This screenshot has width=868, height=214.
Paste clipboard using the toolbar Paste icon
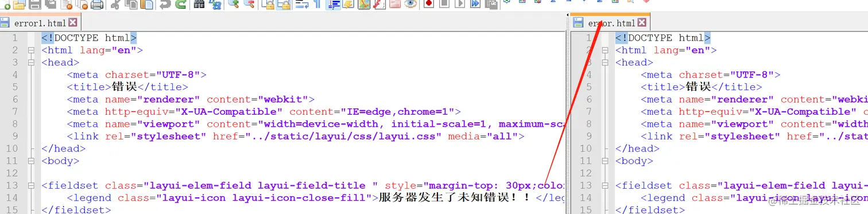[x=146, y=5]
